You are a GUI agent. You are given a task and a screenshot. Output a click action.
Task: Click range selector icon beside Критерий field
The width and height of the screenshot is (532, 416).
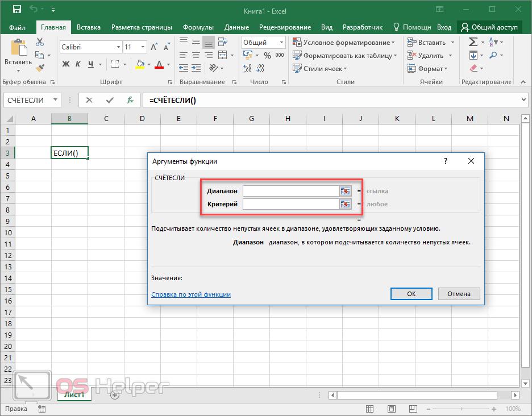(x=345, y=204)
